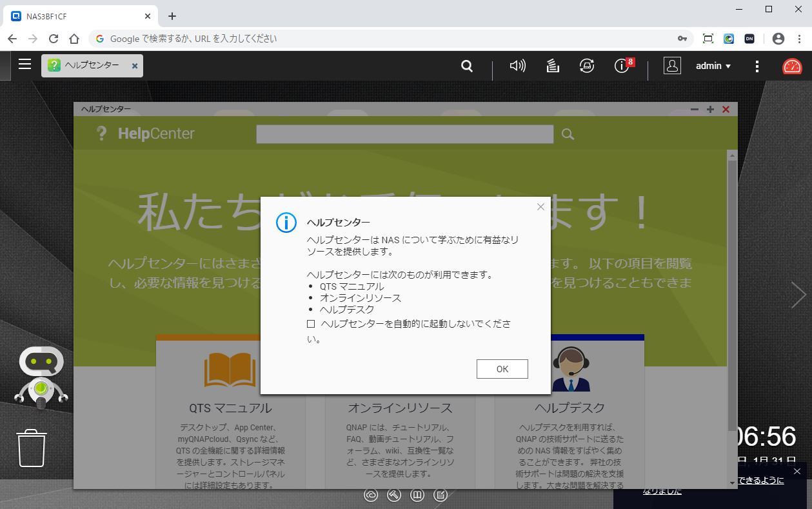Select the NAS3BF1CF browser tab

[77, 16]
